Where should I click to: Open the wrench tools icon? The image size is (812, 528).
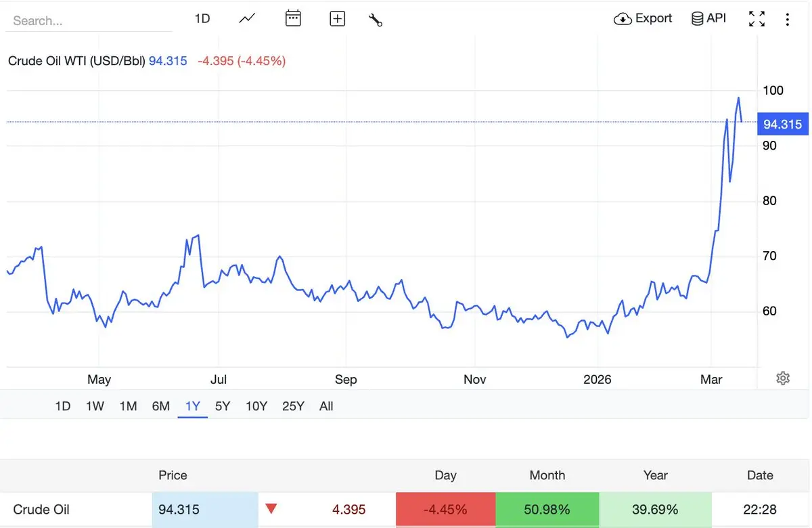coord(376,19)
